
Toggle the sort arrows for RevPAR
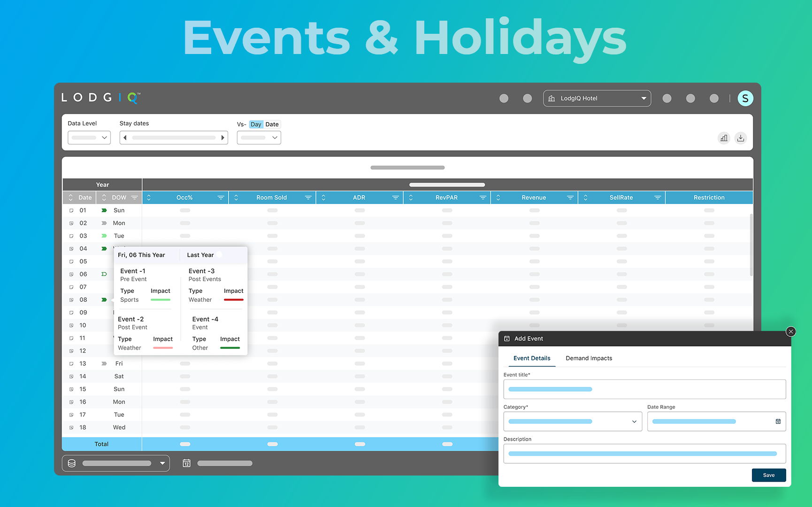point(411,198)
